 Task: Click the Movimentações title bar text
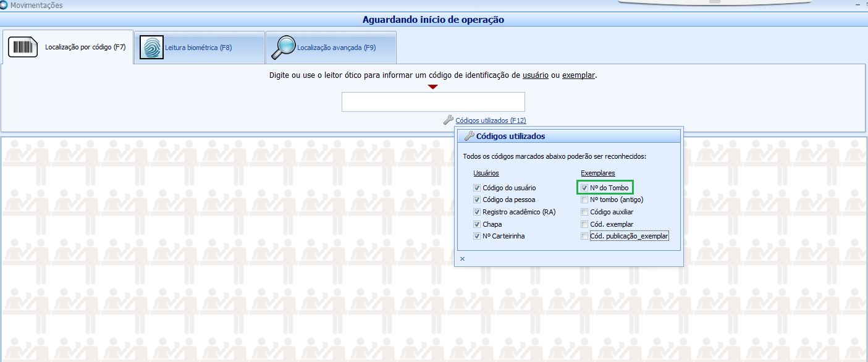[36, 5]
